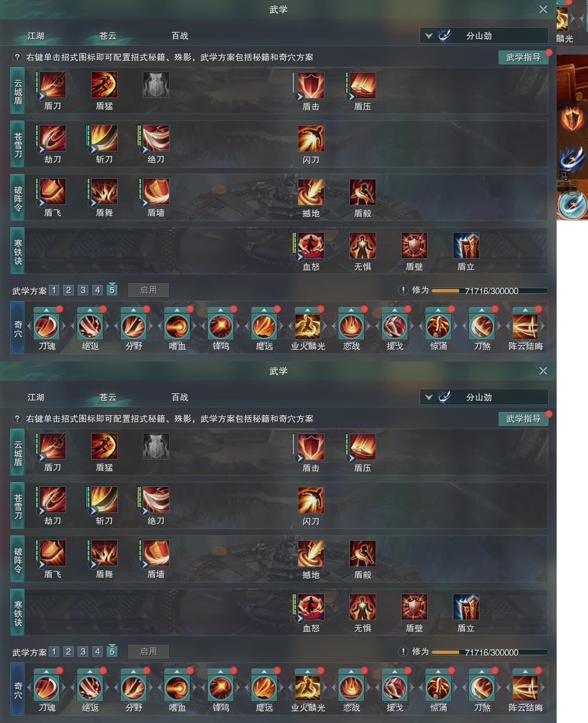Click the 阵云结晦 talent icon in upper panel

coord(525,327)
